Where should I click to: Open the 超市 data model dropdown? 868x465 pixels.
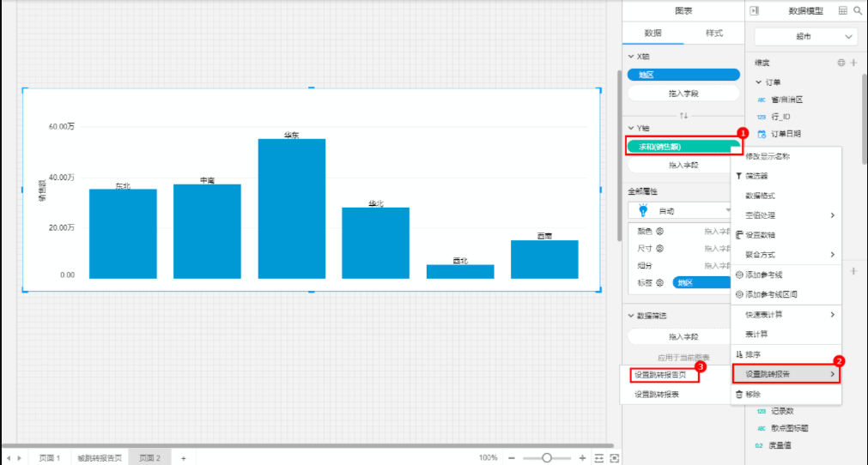pos(804,37)
